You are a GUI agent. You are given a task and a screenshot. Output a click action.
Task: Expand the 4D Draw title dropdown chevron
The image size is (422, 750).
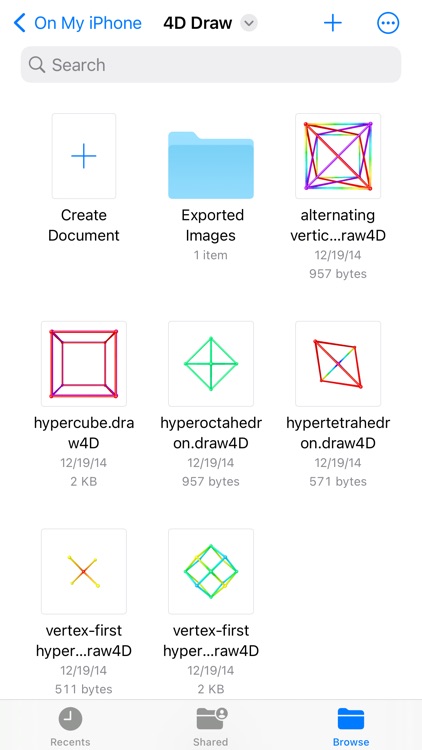[x=249, y=22]
